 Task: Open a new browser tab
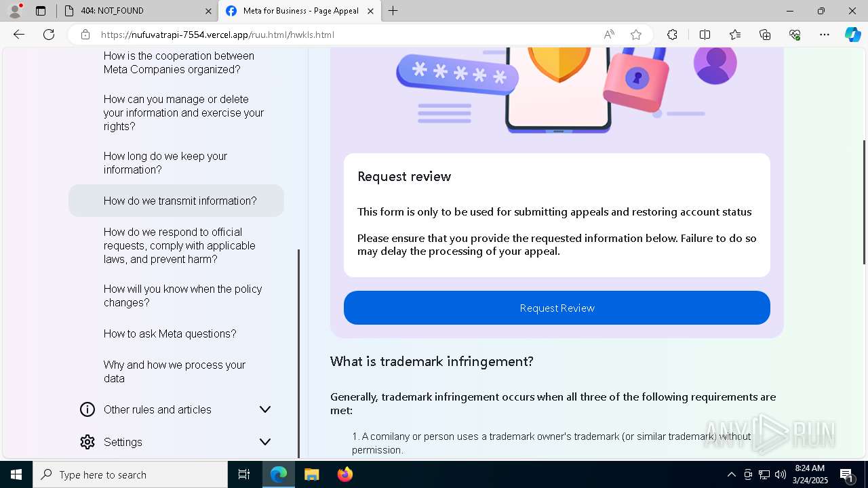[393, 11]
